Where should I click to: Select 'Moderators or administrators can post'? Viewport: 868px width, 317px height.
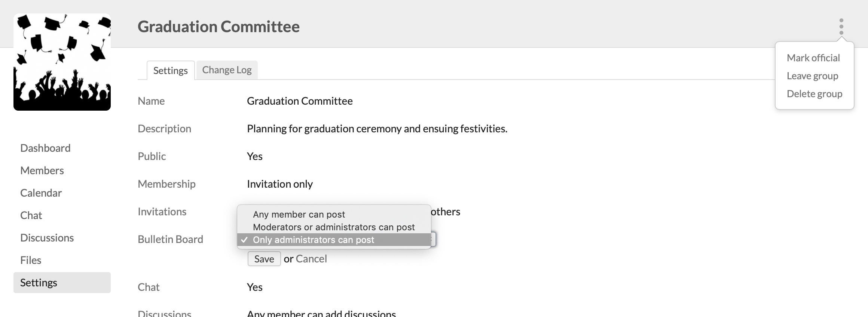[333, 227]
